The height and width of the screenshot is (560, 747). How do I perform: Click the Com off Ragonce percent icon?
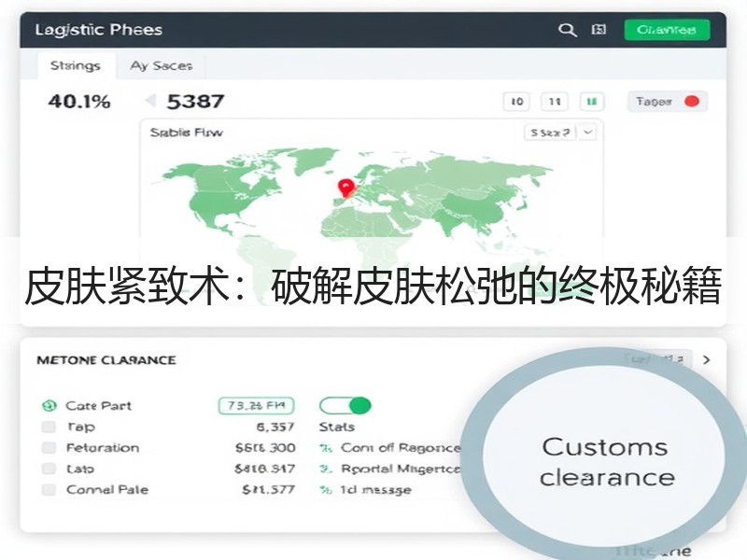point(326,448)
